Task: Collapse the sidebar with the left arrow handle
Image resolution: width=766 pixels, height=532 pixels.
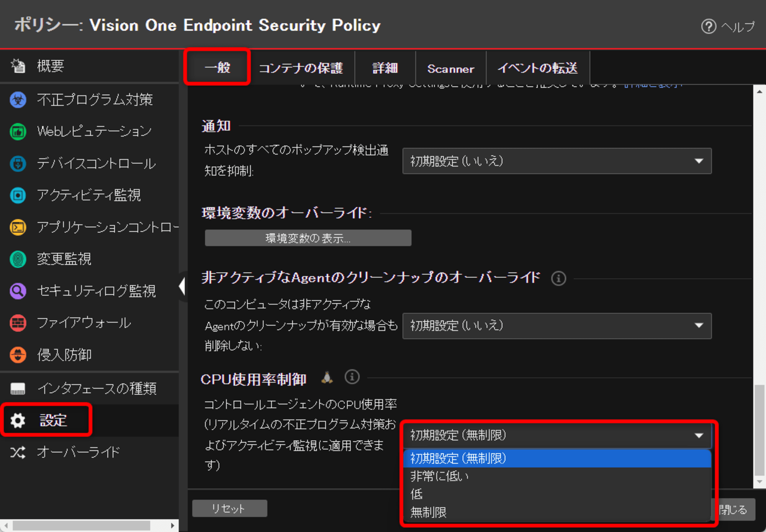Action: (x=182, y=286)
